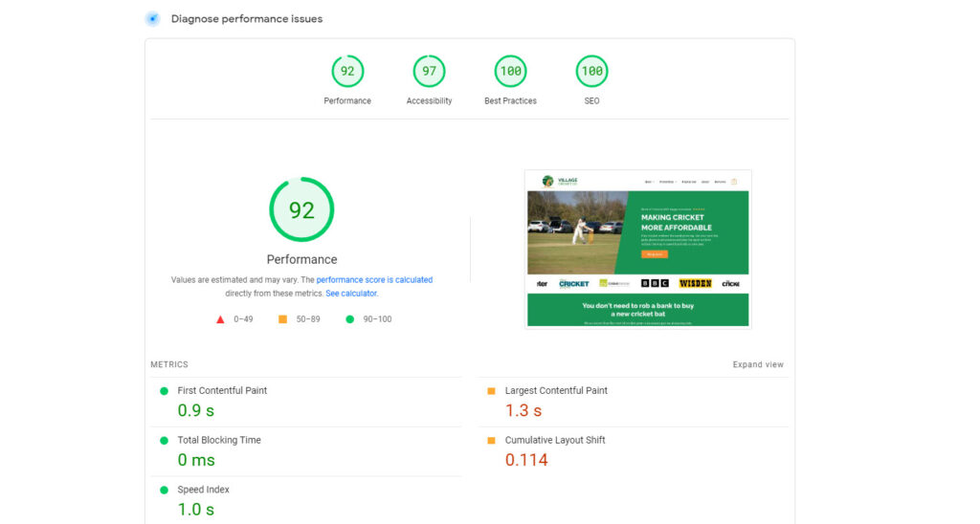Click the blue Diagnose performance issues icon

point(152,19)
